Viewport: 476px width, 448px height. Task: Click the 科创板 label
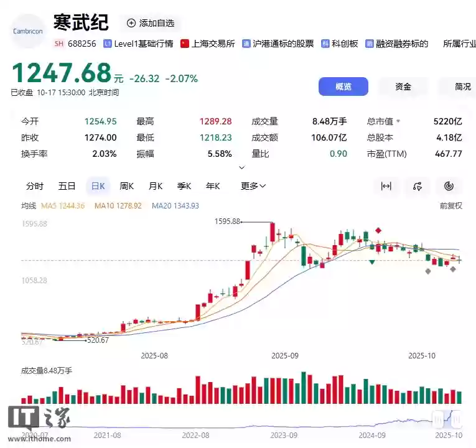coord(345,44)
